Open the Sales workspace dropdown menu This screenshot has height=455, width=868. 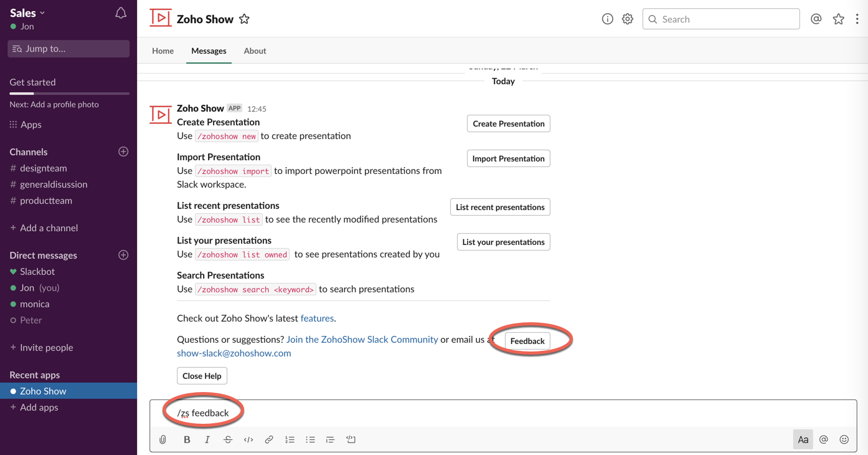point(27,12)
